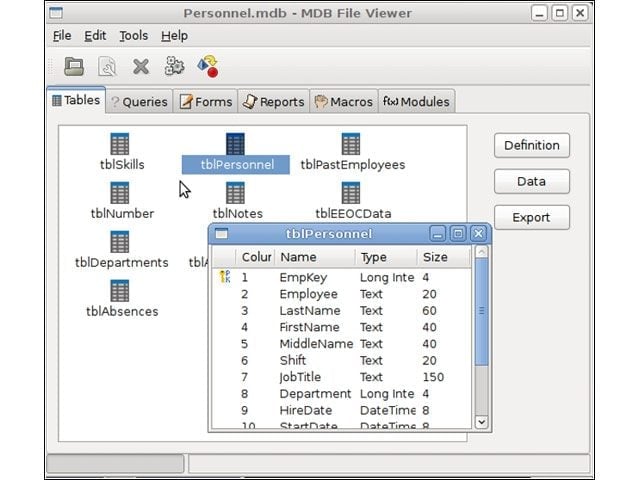This screenshot has height=480, width=640.
Task: Click the shapes with arrow toolbar icon
Action: 208,67
